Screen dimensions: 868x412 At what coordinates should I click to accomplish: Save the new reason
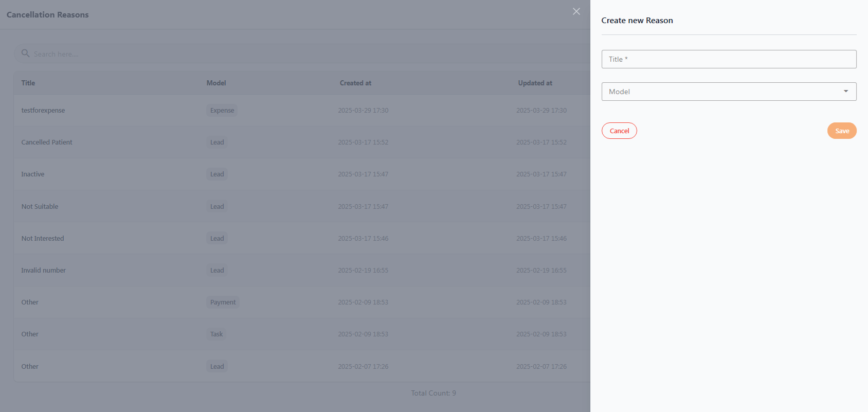click(x=842, y=131)
